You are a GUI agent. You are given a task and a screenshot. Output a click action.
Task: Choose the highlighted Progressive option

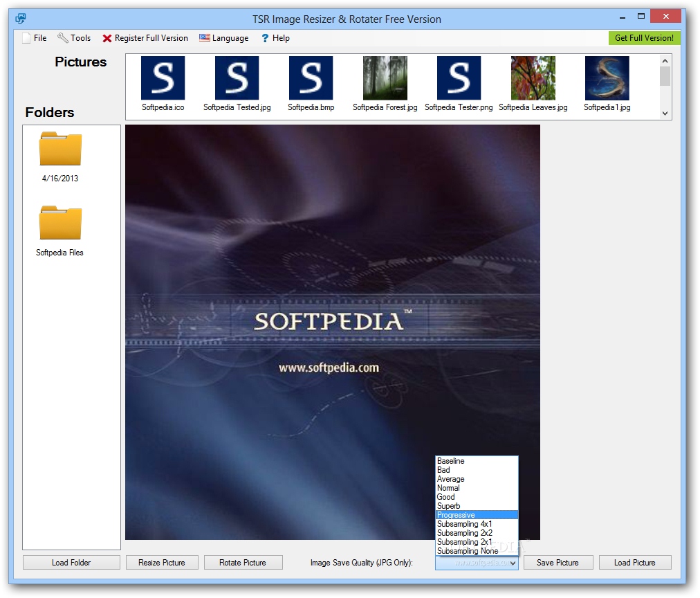point(477,515)
